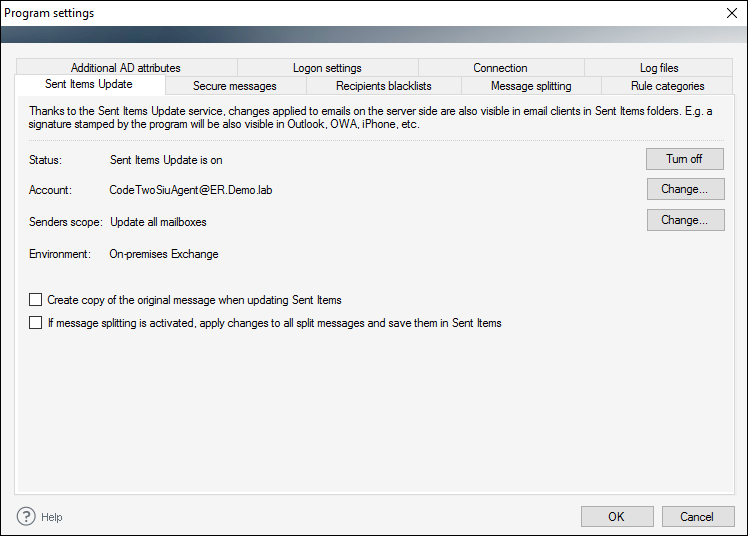This screenshot has height=536, width=748.
Task: Click the Help question mark icon
Action: [x=26, y=516]
